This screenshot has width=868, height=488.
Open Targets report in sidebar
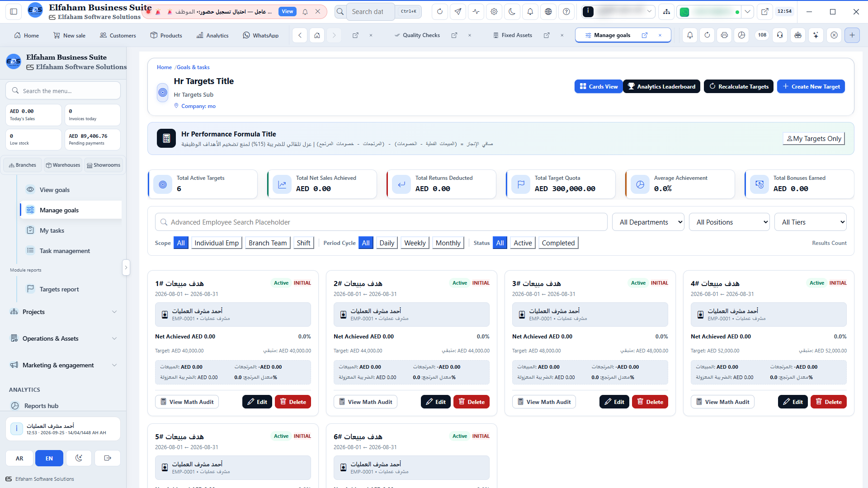[x=59, y=289]
